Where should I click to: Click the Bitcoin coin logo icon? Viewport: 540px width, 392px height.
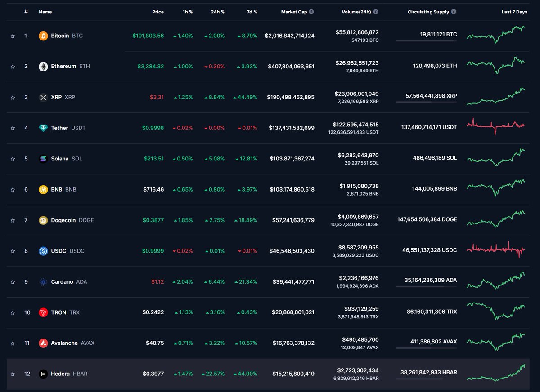pos(43,36)
